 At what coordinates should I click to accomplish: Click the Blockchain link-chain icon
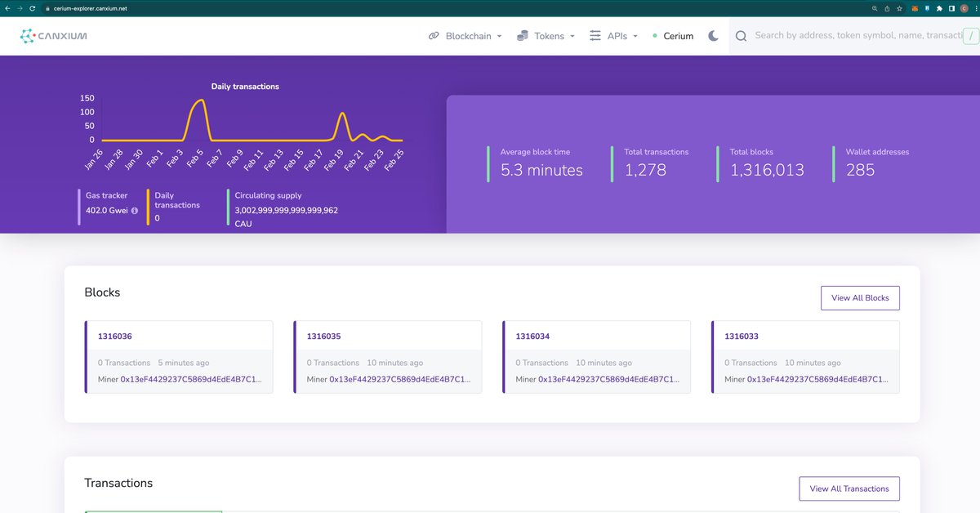pyautogui.click(x=434, y=36)
